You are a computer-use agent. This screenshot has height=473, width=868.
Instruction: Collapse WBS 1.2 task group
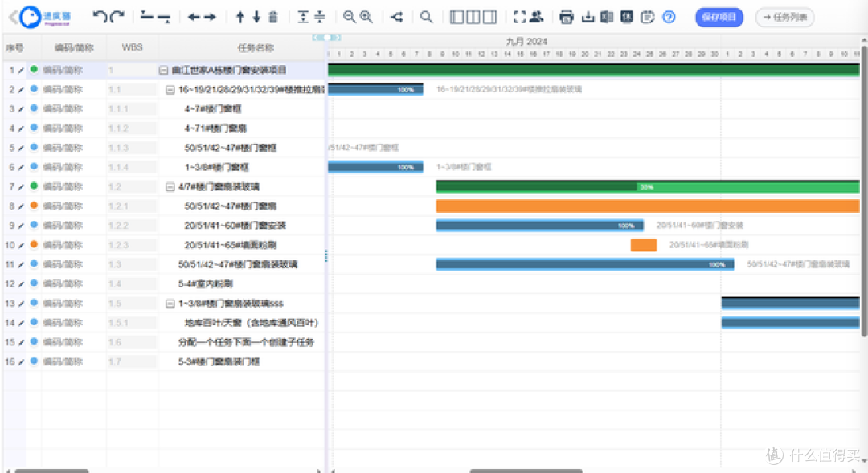pyautogui.click(x=170, y=187)
